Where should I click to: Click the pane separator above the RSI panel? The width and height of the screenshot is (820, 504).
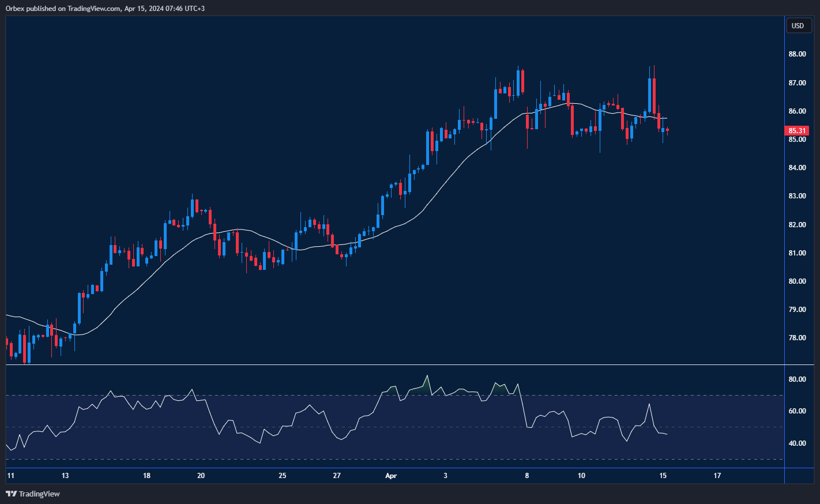click(x=395, y=365)
